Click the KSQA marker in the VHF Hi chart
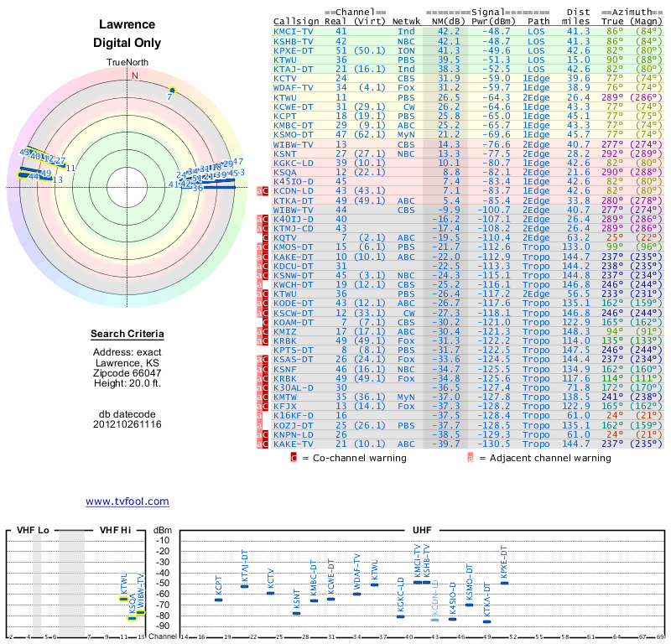This screenshot has height=644, width=671. point(133,618)
